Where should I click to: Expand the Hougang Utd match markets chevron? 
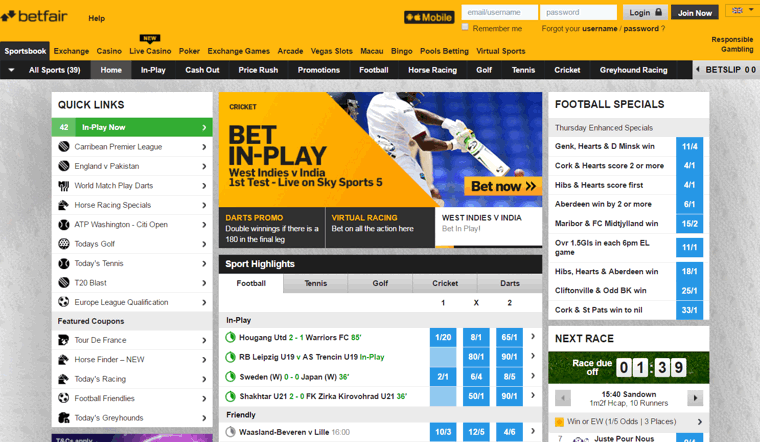[533, 336]
